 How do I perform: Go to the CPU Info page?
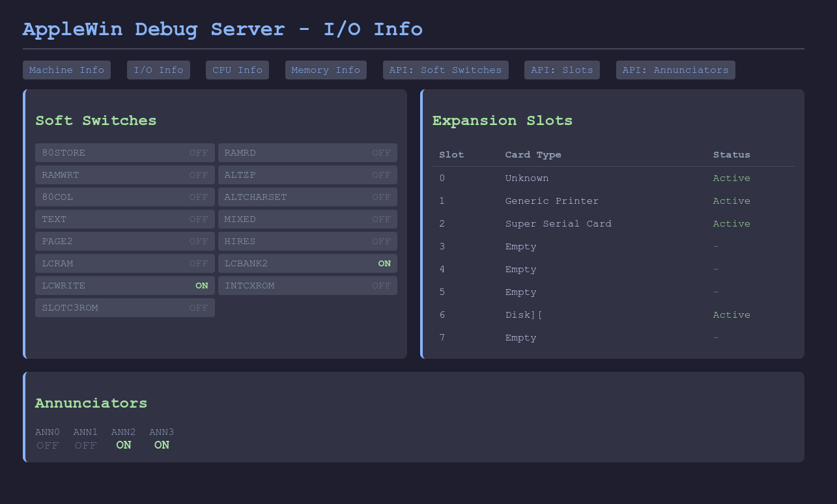[x=237, y=70]
